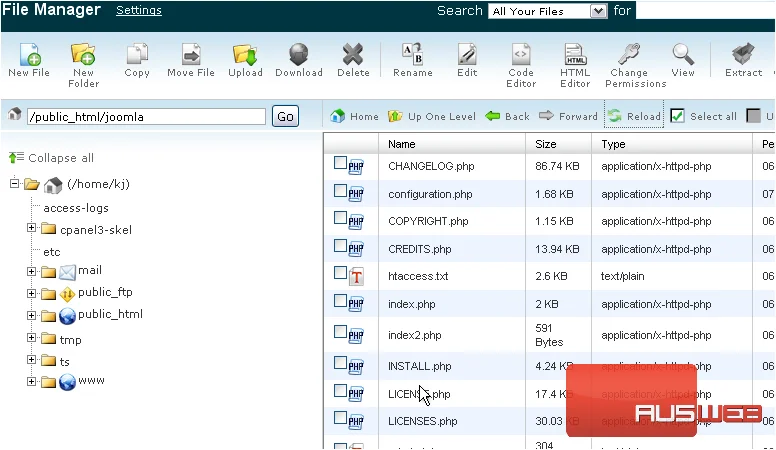Select INSTALL.php file name
The width and height of the screenshot is (776, 450).
pyautogui.click(x=420, y=366)
